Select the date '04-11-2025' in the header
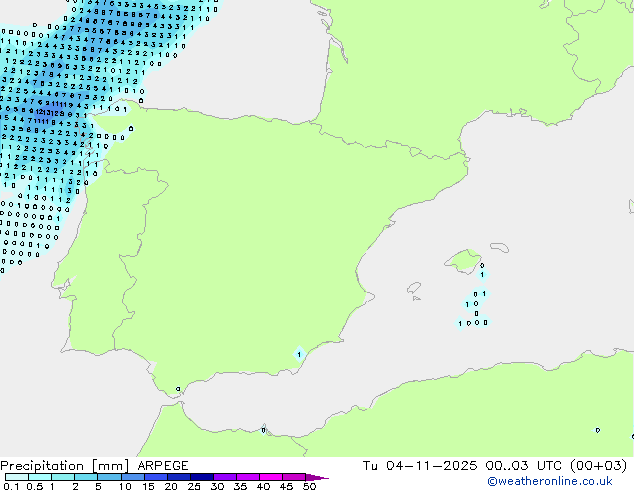This screenshot has width=634, height=490. (431, 466)
